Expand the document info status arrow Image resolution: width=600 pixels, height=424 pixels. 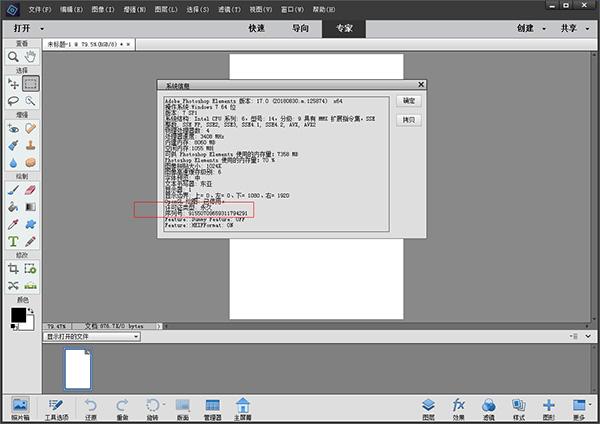[159, 326]
